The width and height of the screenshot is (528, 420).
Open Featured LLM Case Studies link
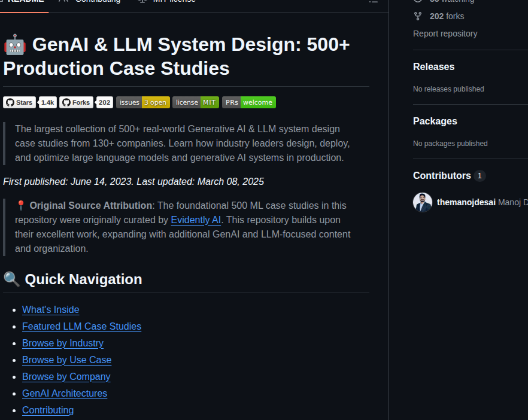coord(81,327)
